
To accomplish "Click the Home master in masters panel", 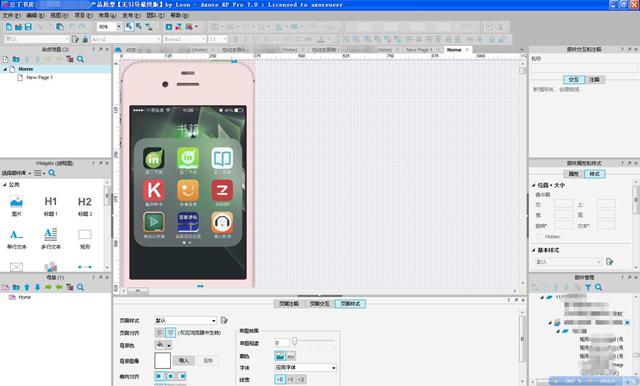I will pyautogui.click(x=24, y=297).
